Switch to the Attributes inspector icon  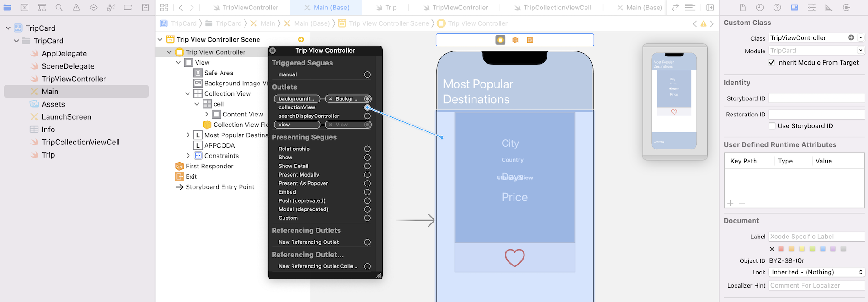point(811,8)
